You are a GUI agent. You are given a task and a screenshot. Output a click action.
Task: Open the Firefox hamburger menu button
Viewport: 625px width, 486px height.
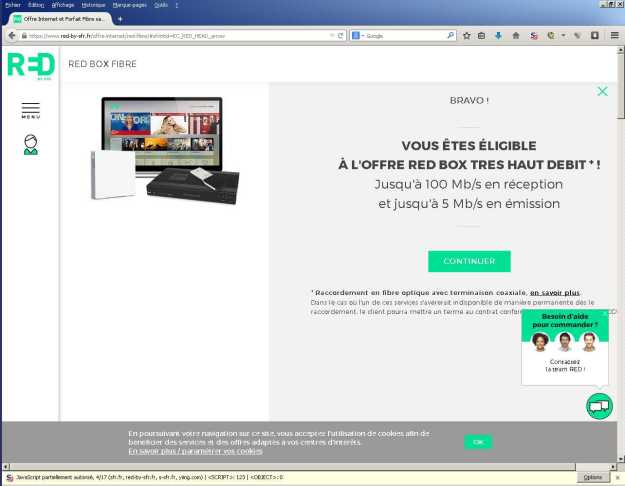click(613, 36)
